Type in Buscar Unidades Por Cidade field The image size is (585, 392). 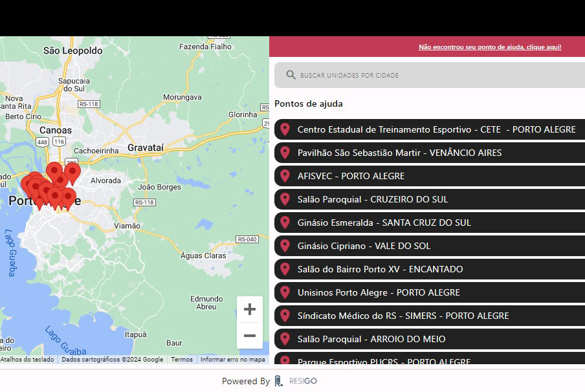pyautogui.click(x=434, y=75)
